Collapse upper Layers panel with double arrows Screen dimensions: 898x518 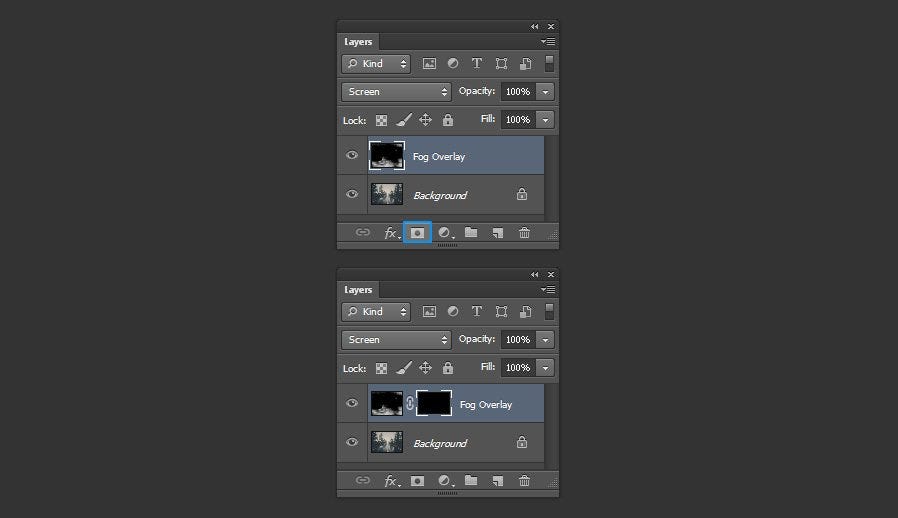pos(534,26)
